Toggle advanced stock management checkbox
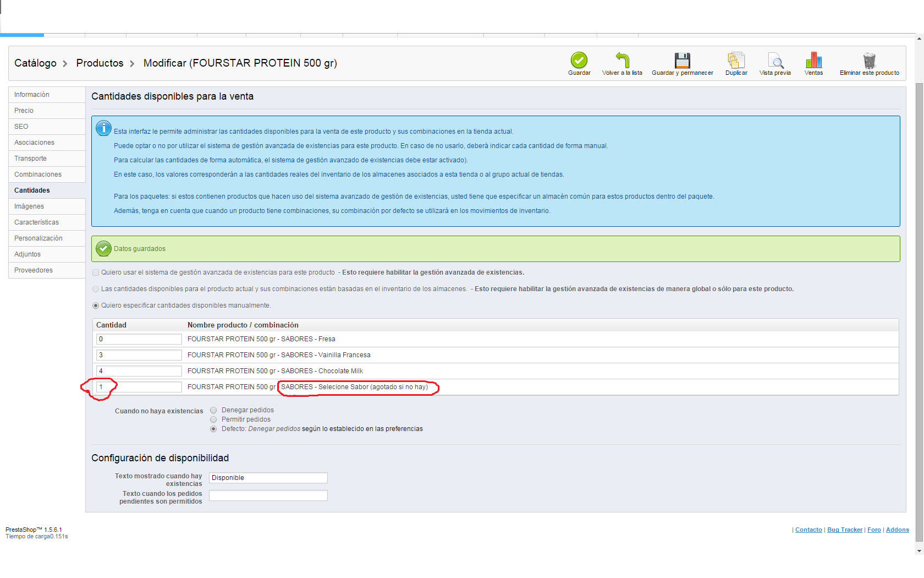Viewport: 924px width, 578px height. [96, 272]
